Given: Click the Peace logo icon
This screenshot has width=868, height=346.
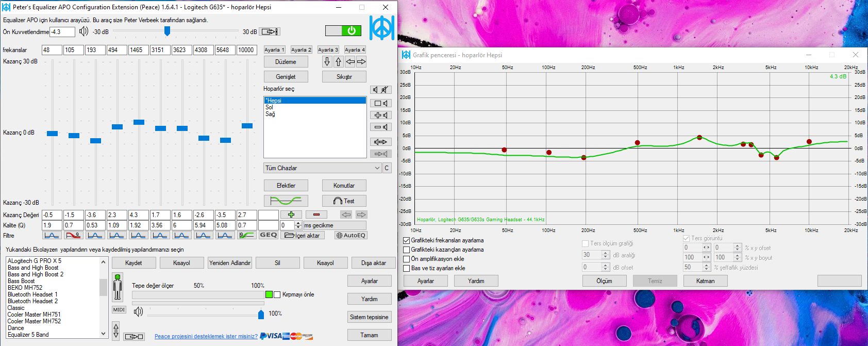Looking at the screenshot, I should pyautogui.click(x=382, y=28).
